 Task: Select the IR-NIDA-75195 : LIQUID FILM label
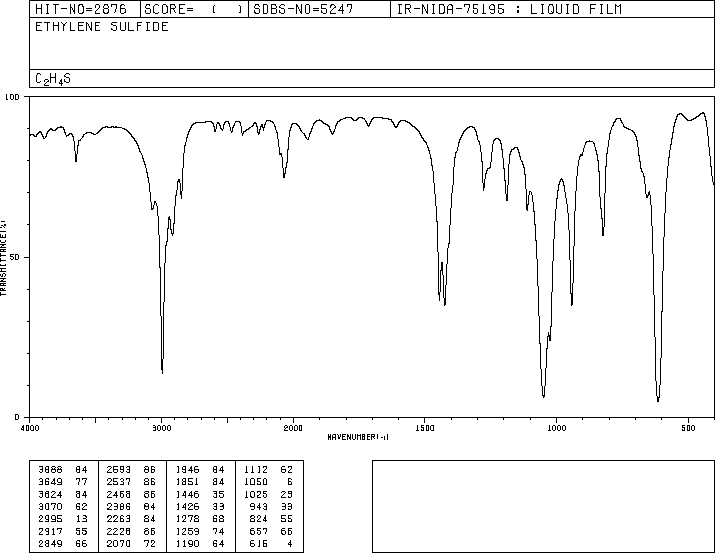pyautogui.click(x=509, y=9)
